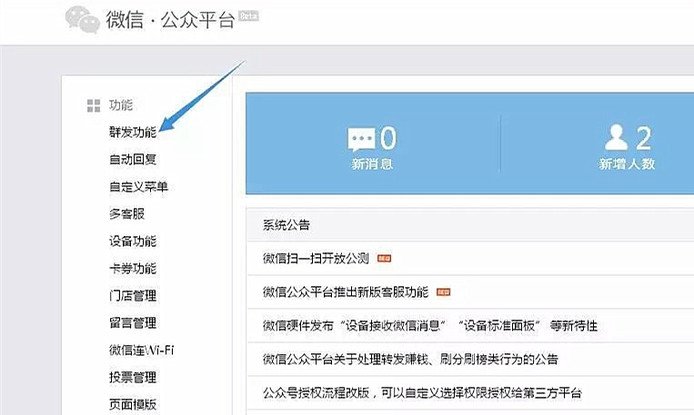Image resolution: width=694 pixels, height=415 pixels.
Task: Click the Beta badge next to title
Action: click(x=248, y=16)
